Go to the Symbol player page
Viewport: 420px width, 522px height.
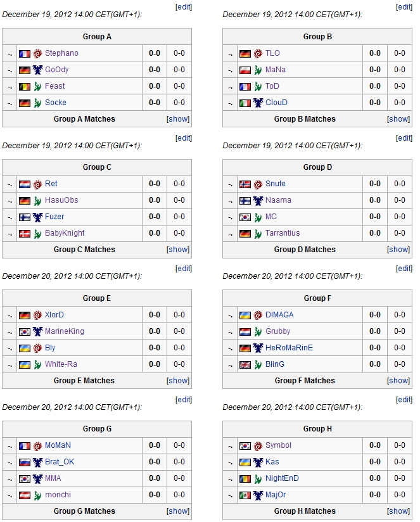tap(278, 445)
